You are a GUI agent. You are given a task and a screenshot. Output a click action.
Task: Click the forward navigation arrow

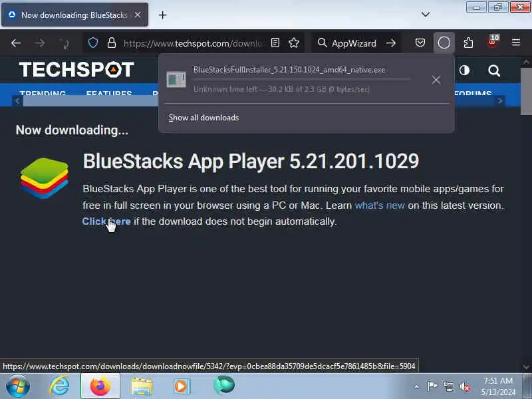pos(40,43)
